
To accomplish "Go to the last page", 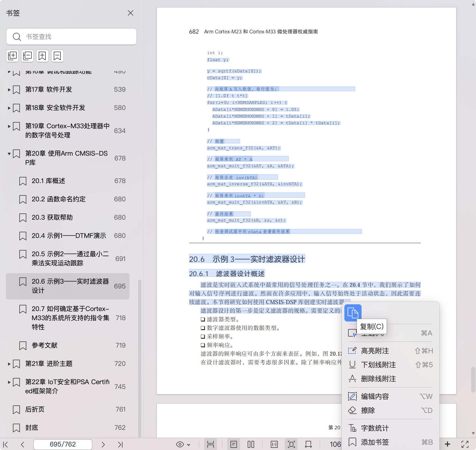I will (x=120, y=445).
